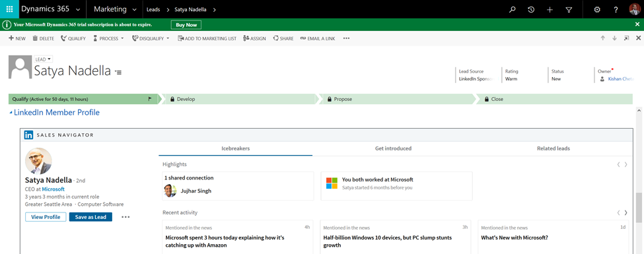
Task: Open article about catching up with Amazon
Action: (x=225, y=241)
